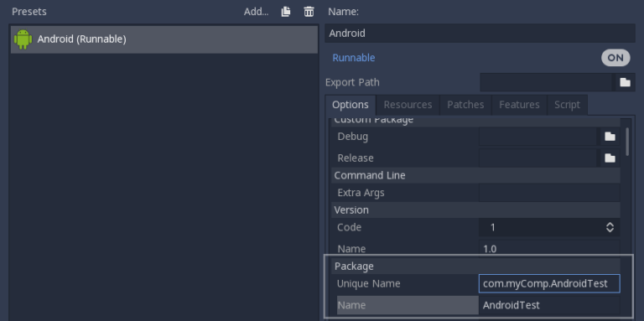Open the Patches tab
This screenshot has height=321, width=644.
[x=465, y=105]
